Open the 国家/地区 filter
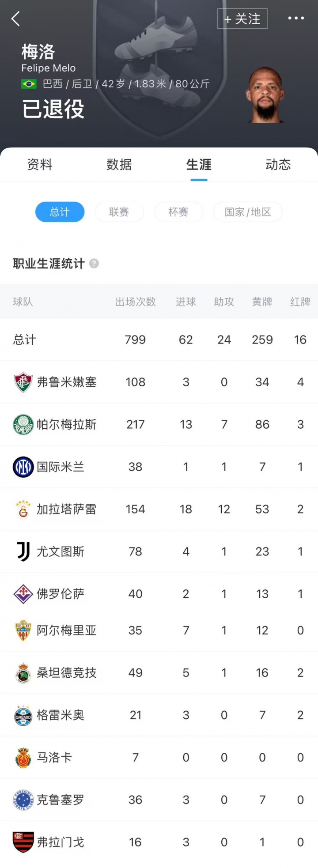This screenshot has width=318, height=868. pos(248,212)
